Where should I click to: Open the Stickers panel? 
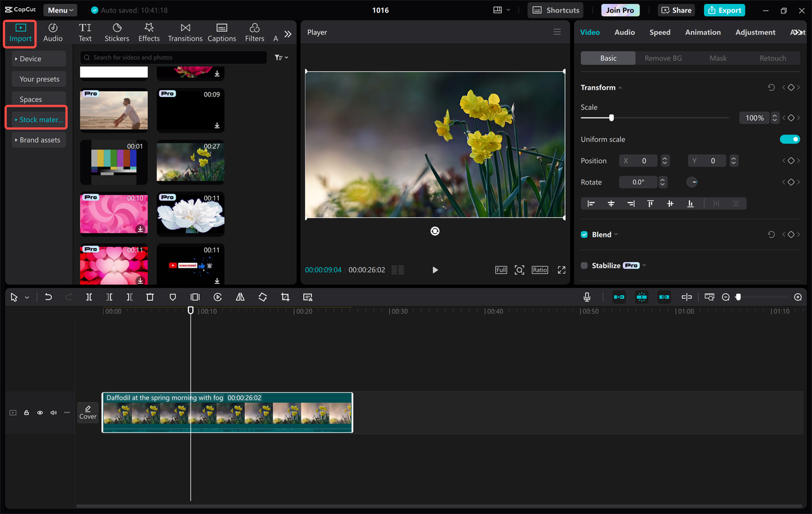coord(117,32)
